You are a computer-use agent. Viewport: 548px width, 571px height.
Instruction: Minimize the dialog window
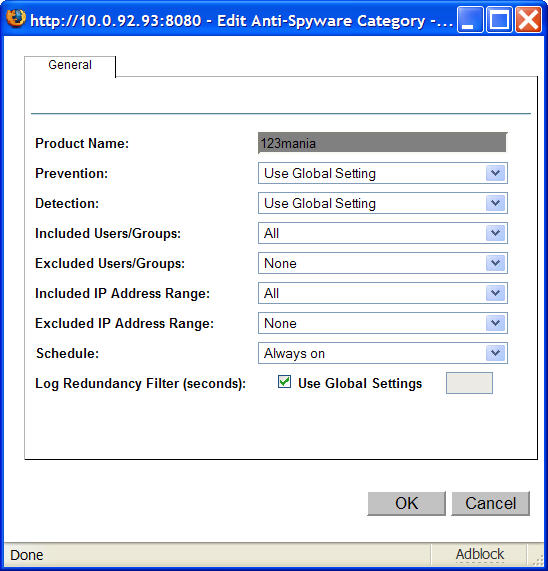click(470, 20)
